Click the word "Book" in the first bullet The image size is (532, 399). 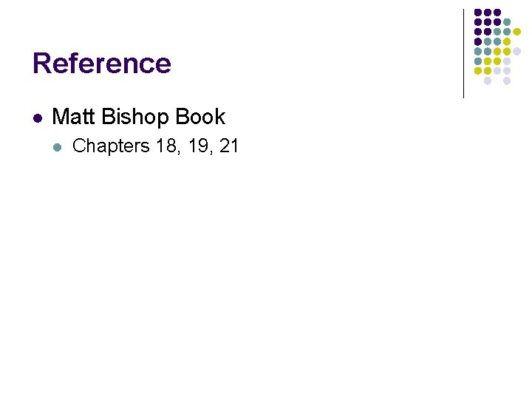[200, 117]
